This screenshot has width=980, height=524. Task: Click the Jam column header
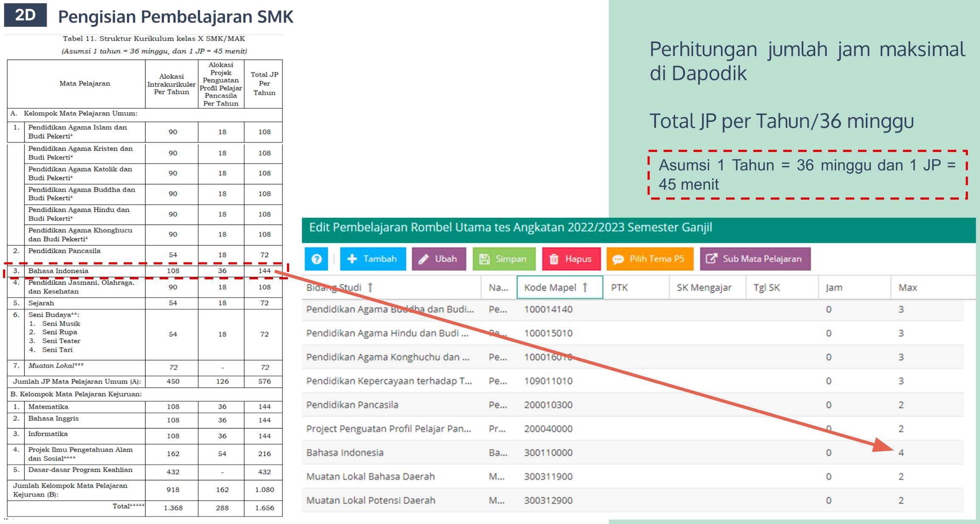834,287
